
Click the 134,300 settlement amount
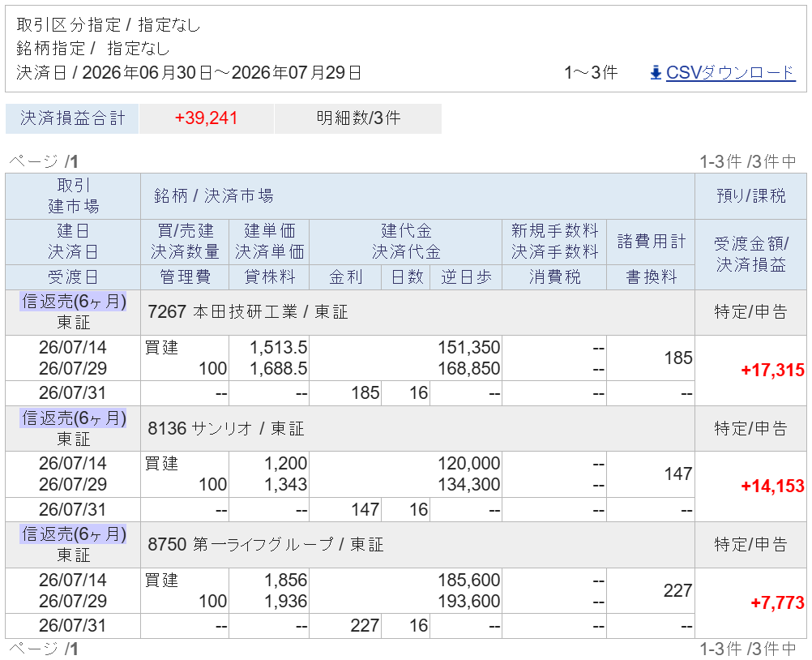click(469, 484)
